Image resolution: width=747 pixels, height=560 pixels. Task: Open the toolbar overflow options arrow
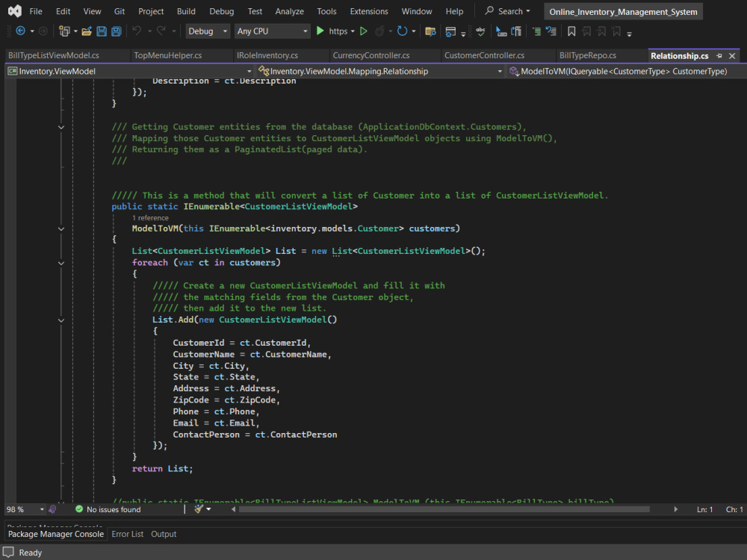coord(629,34)
